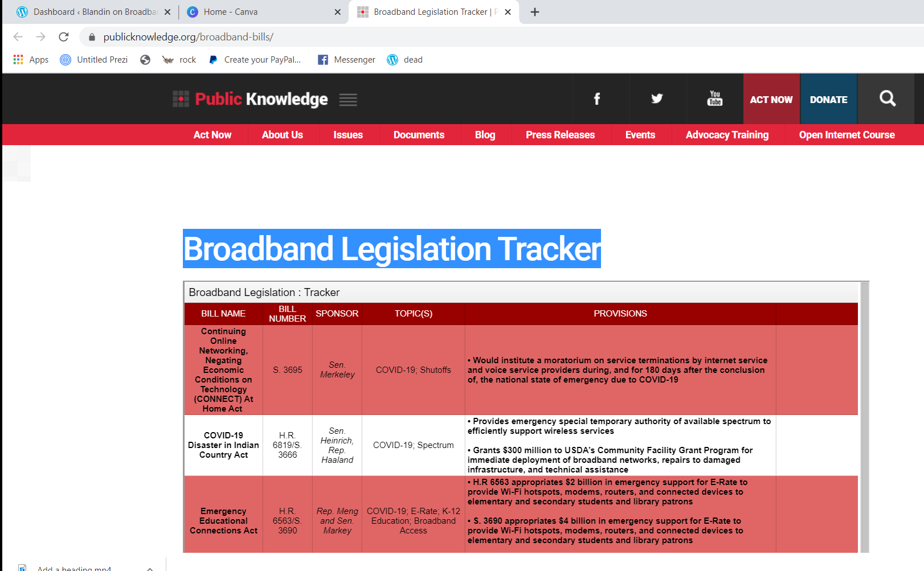The image size is (924, 571).
Task: Click the ACT NOW header button
Action: (x=771, y=99)
